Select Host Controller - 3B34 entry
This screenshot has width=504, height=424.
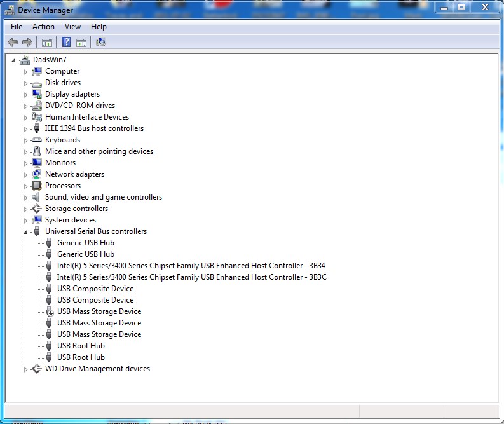191,266
